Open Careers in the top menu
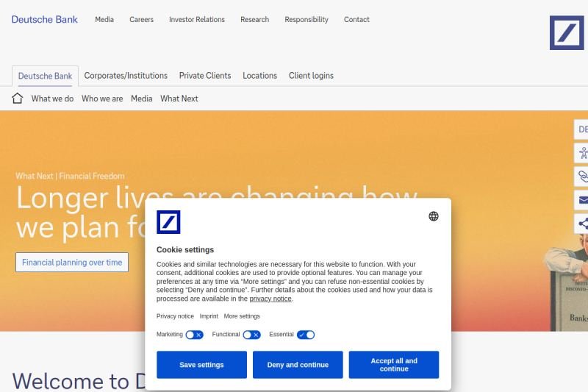This screenshot has height=392, width=588. (141, 20)
